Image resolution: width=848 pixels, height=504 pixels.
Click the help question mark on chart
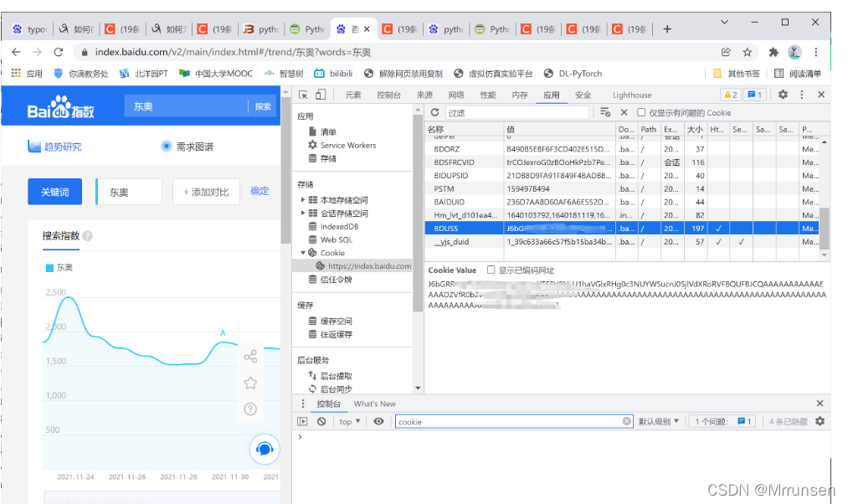click(250, 409)
